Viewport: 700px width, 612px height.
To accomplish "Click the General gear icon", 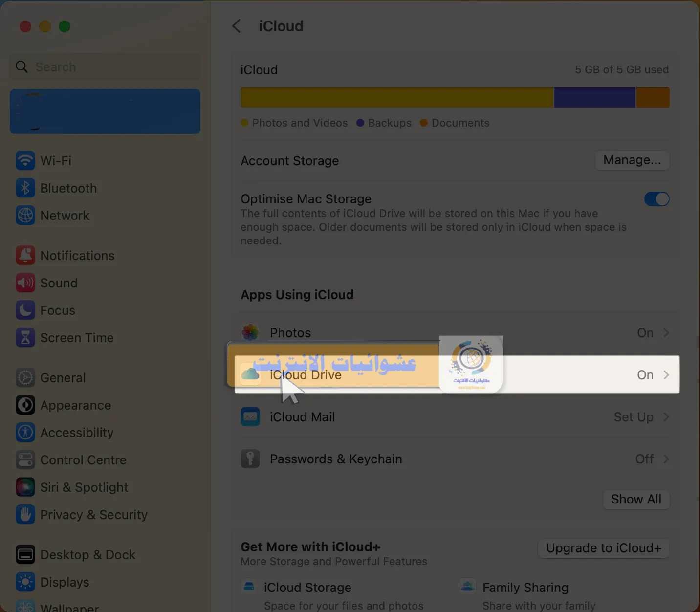I will [x=25, y=377].
